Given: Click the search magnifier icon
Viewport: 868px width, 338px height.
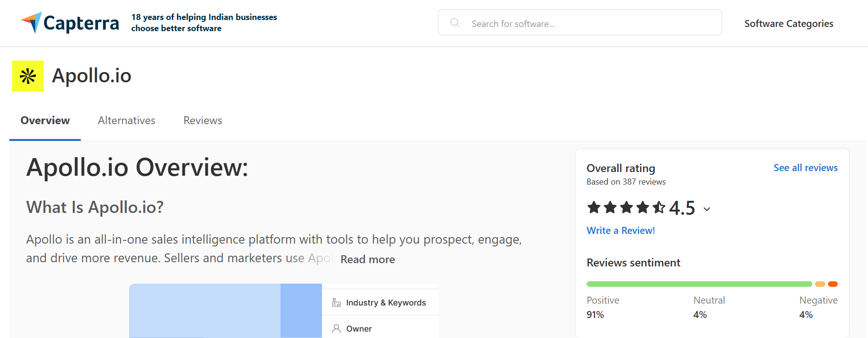Looking at the screenshot, I should pos(455,22).
